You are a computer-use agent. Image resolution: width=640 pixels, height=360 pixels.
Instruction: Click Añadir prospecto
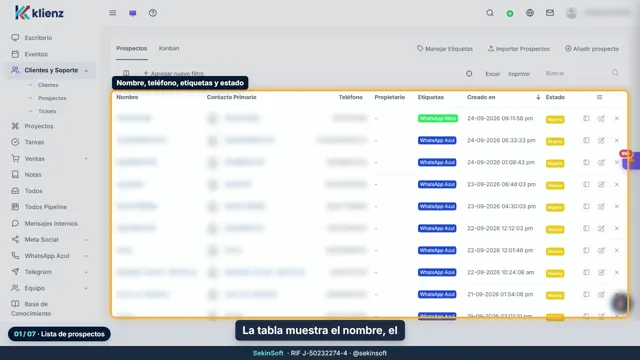coord(592,49)
